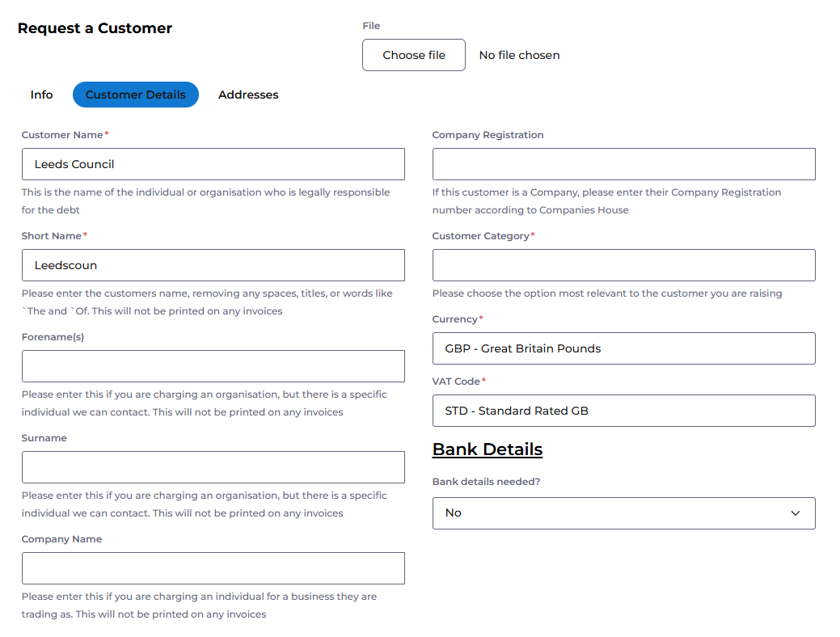The height and width of the screenshot is (637, 840).
Task: Click the Bank Details heading
Action: click(x=488, y=449)
